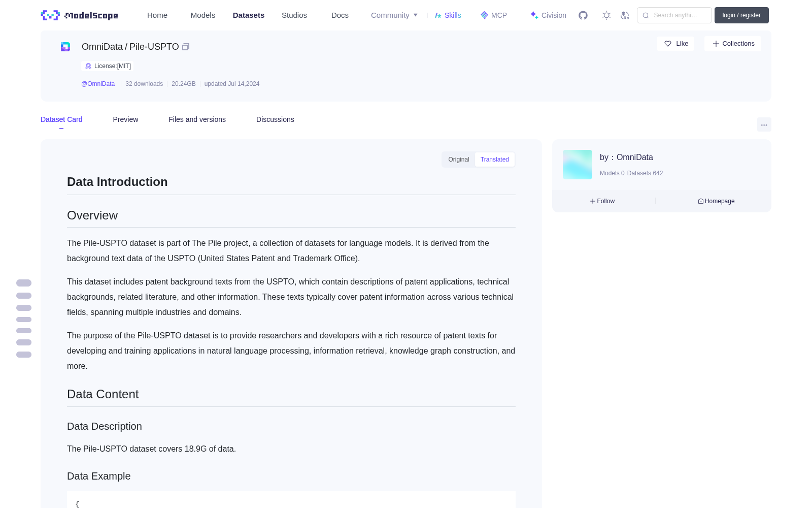This screenshot has height=508, width=812.
Task: Click the Collections button
Action: [733, 44]
